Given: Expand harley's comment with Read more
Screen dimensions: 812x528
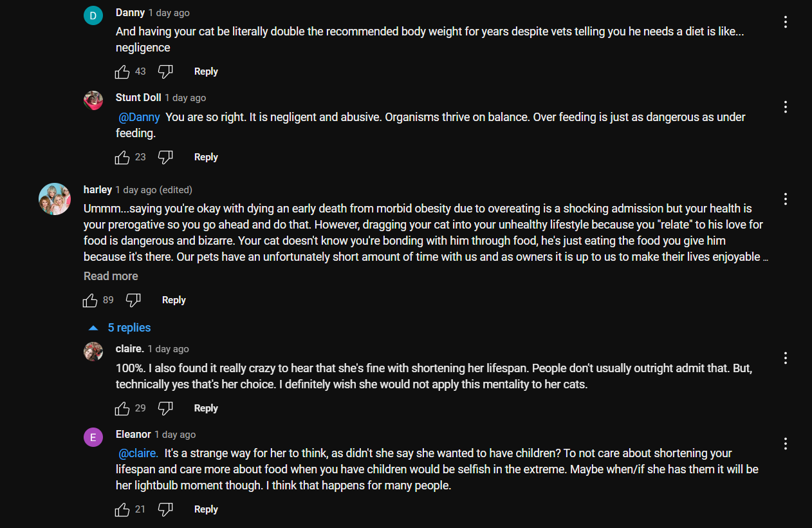Looking at the screenshot, I should pyautogui.click(x=111, y=276).
